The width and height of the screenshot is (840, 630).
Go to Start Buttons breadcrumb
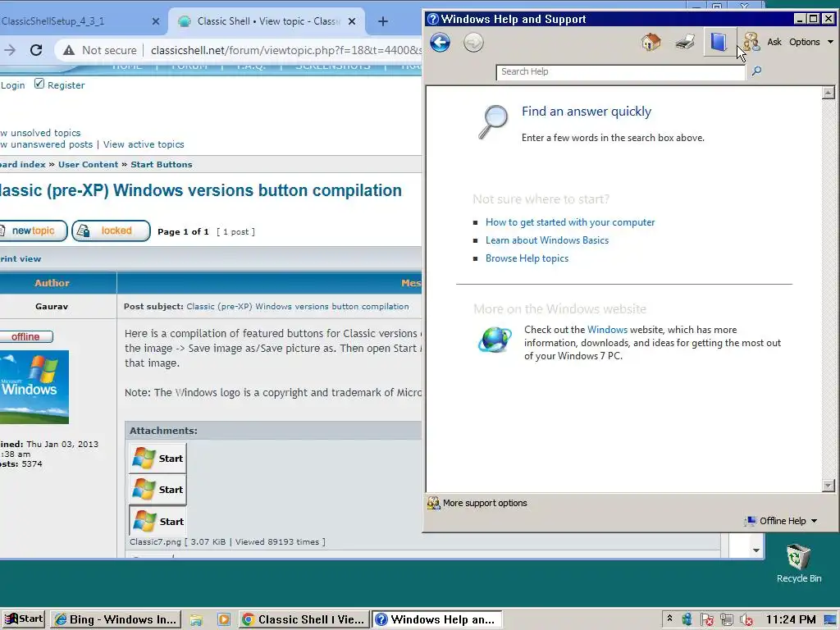point(162,164)
